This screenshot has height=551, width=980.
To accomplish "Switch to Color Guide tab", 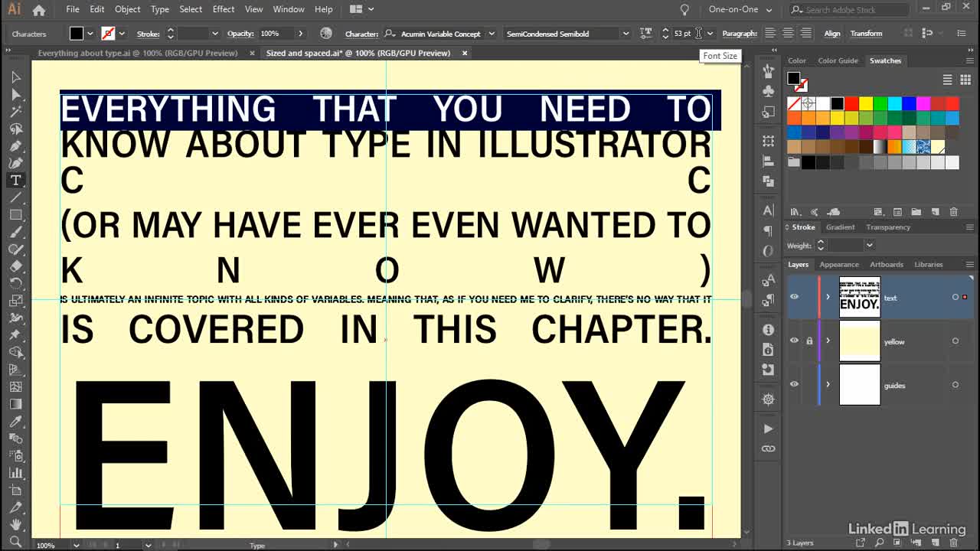I will [838, 60].
